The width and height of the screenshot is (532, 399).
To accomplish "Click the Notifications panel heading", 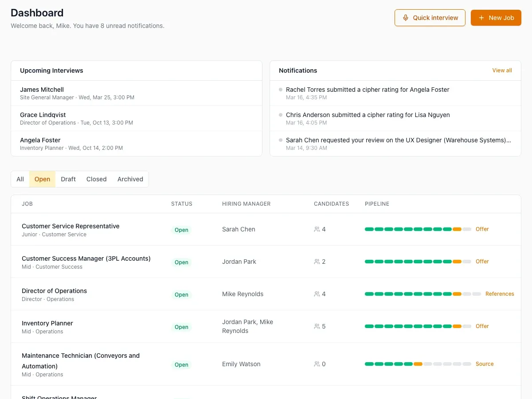I will coord(298,70).
